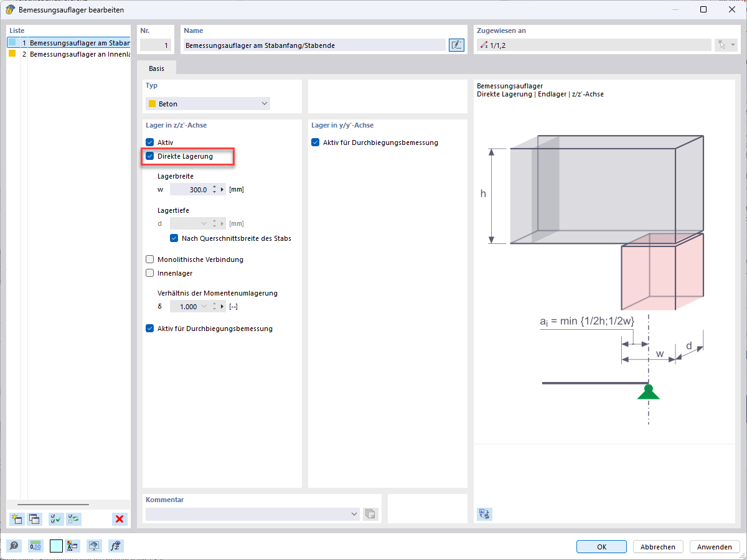Close the Bemessungsauflager bearbeiten dialog

coord(732,9)
